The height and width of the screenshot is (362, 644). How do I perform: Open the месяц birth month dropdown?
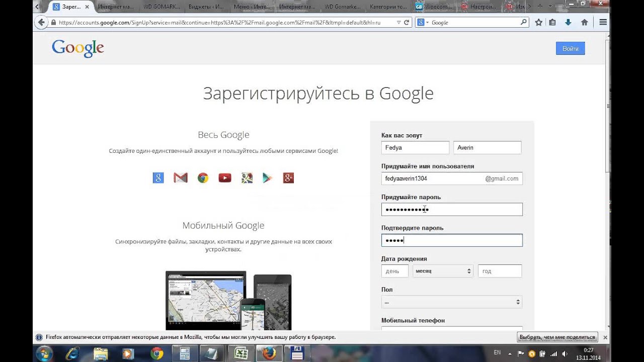click(x=443, y=271)
